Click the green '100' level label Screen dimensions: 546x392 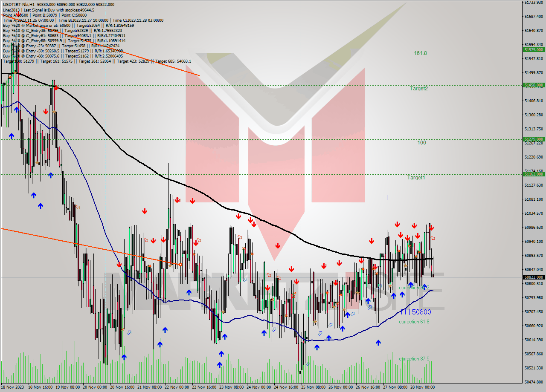421,143
